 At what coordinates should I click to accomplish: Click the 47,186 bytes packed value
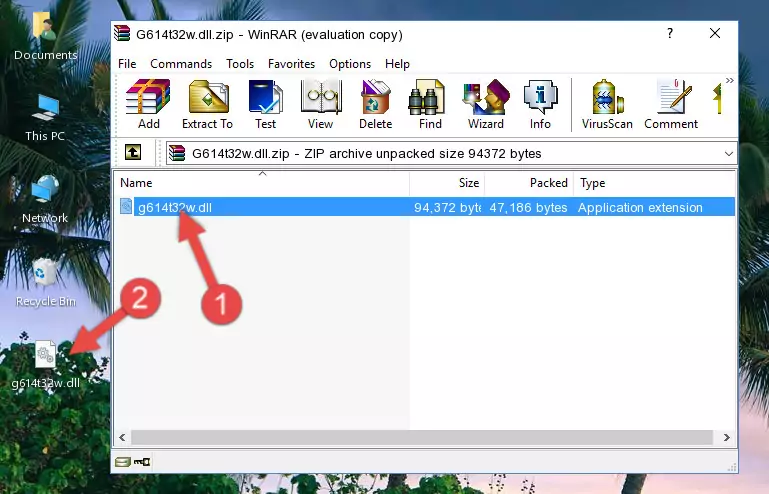point(528,208)
